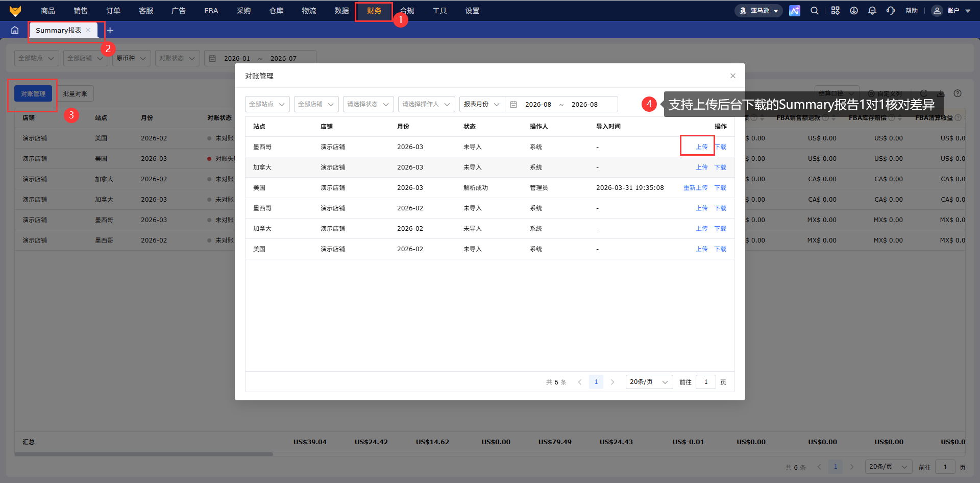Viewport: 980px width, 483px height.
Task: Open 账户 account menu
Action: 951,11
